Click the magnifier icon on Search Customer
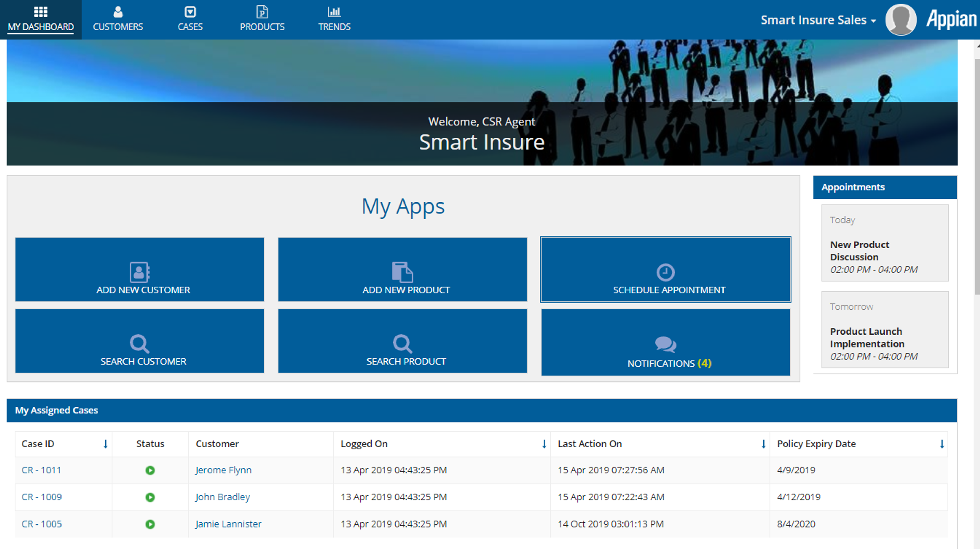This screenshot has height=549, width=980. click(139, 343)
